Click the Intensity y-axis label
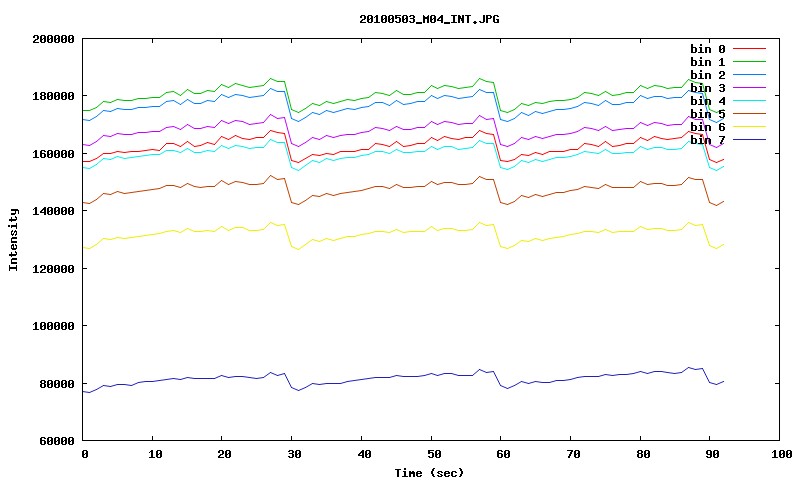The width and height of the screenshot is (800, 480). [13, 240]
